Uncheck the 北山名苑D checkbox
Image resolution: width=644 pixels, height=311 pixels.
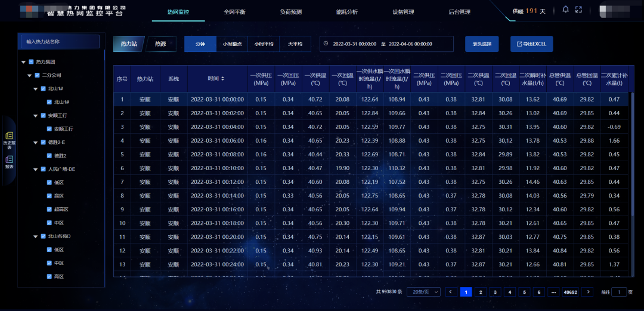[43, 236]
